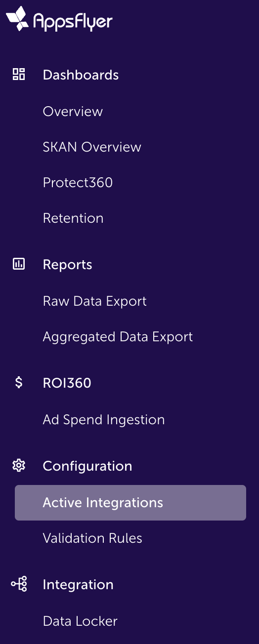
Task: Go to Ad Spend Ingestion
Action: (x=104, y=420)
